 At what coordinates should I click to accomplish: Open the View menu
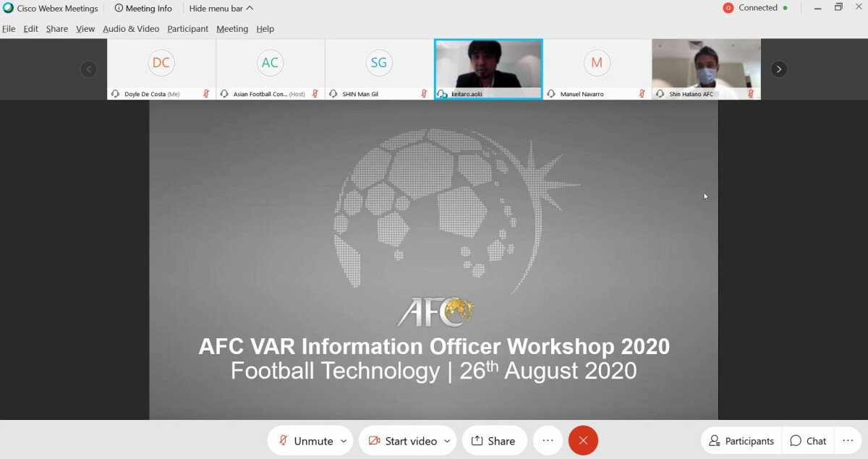(x=85, y=29)
